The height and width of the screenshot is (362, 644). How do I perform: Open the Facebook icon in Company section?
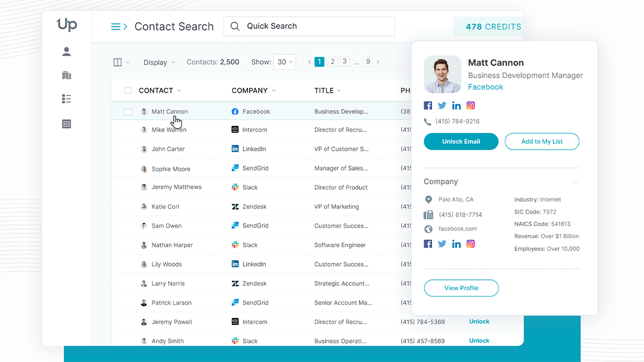428,244
